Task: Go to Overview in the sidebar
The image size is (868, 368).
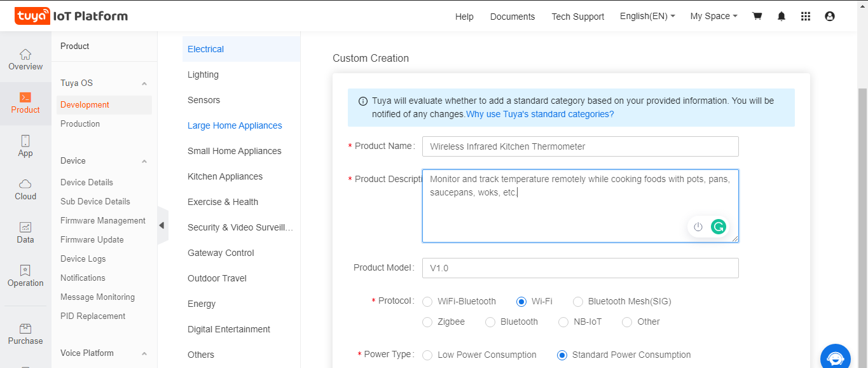Action: [25, 60]
